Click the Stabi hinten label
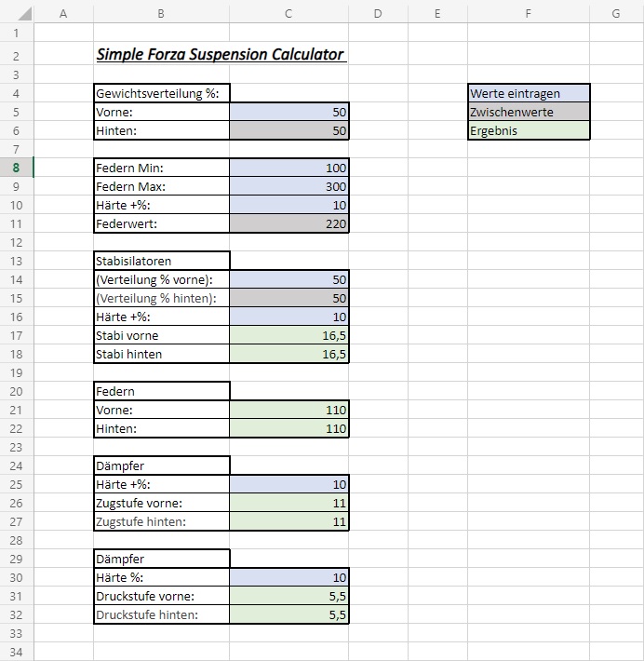This screenshot has width=644, height=661. pos(129,354)
